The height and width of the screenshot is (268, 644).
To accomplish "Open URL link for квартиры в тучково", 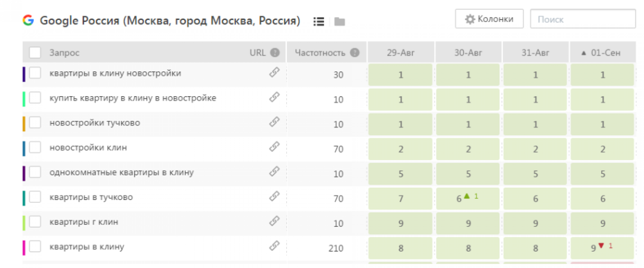I will pyautogui.click(x=274, y=196).
